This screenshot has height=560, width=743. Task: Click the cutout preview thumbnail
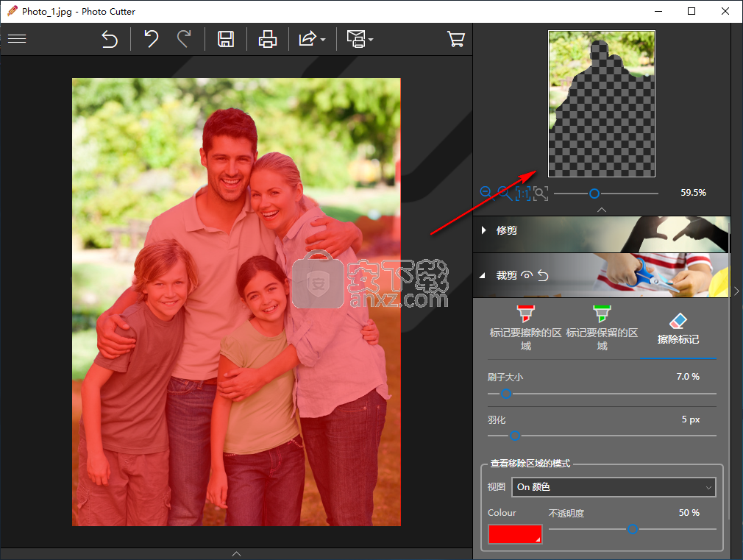pyautogui.click(x=601, y=104)
